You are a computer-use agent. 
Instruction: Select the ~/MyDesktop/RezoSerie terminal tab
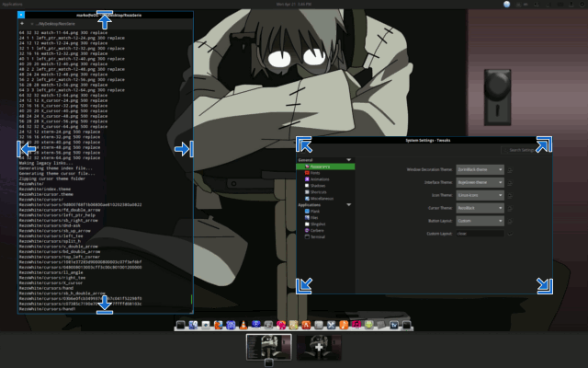coord(54,24)
